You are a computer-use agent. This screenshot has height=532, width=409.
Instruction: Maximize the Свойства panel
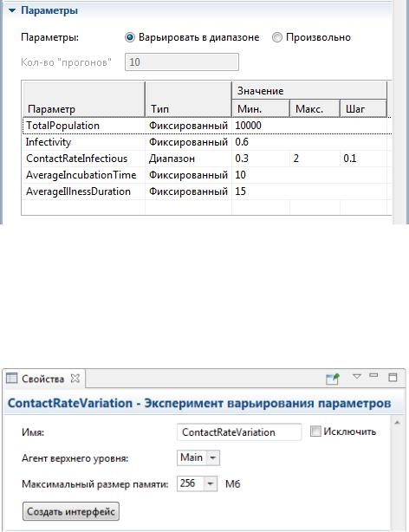(393, 377)
